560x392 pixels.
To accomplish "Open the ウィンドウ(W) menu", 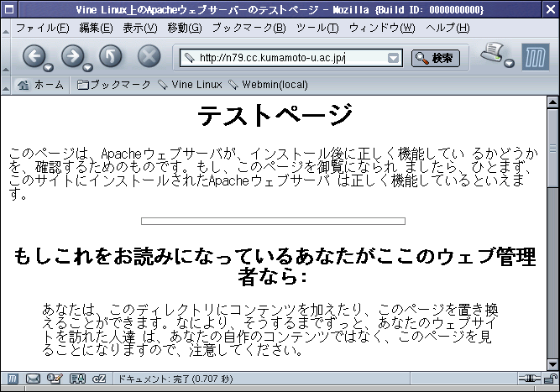I will [382, 28].
